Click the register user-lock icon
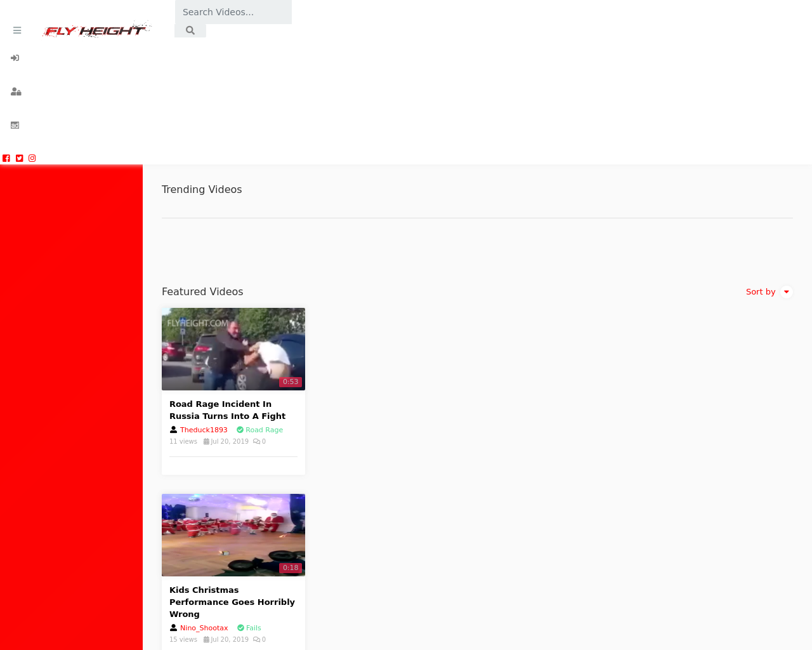 point(15,91)
